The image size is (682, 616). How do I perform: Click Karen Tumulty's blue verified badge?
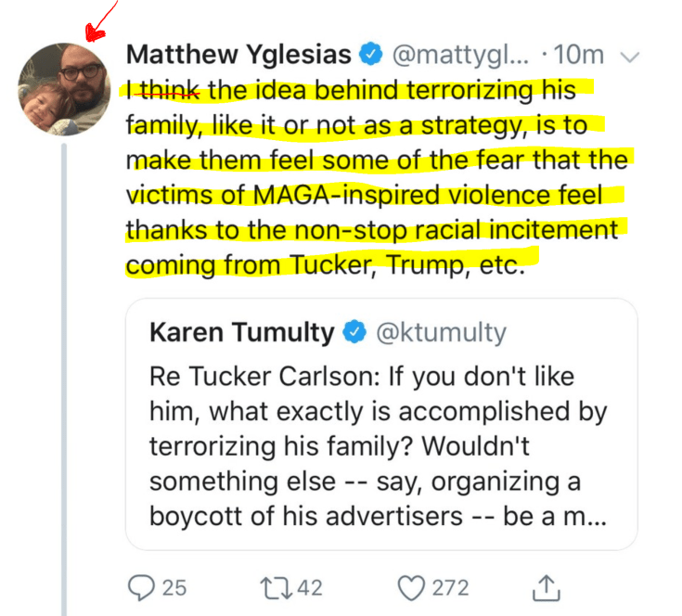point(354,331)
